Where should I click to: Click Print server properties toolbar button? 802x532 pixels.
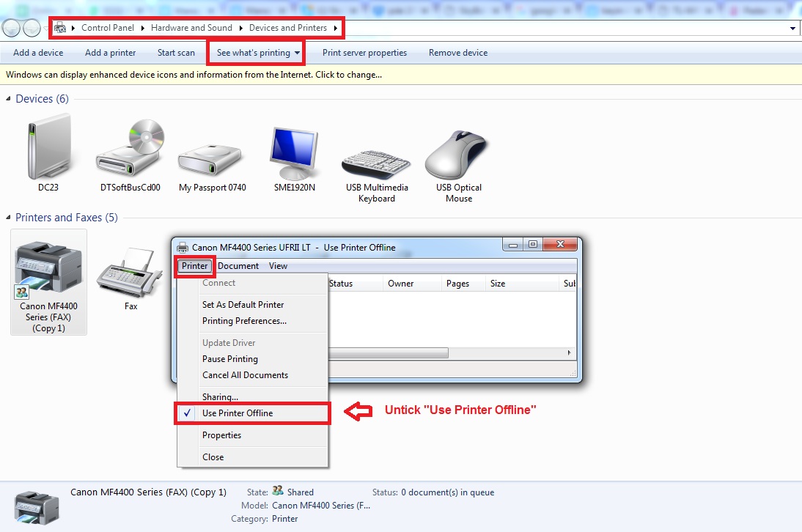click(364, 53)
